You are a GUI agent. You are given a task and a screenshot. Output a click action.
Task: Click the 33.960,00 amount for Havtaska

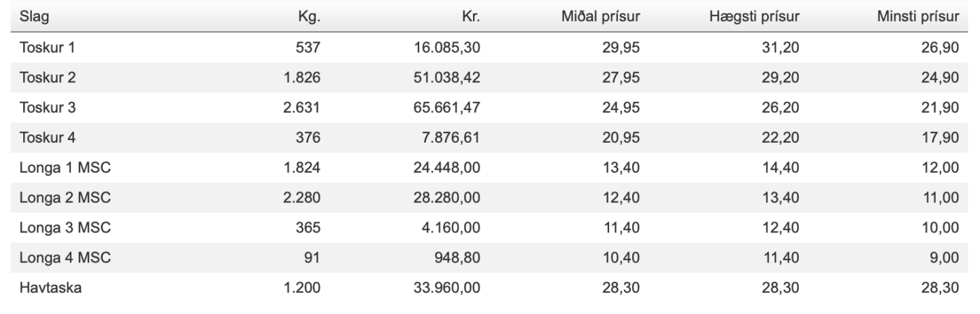pyautogui.click(x=448, y=287)
